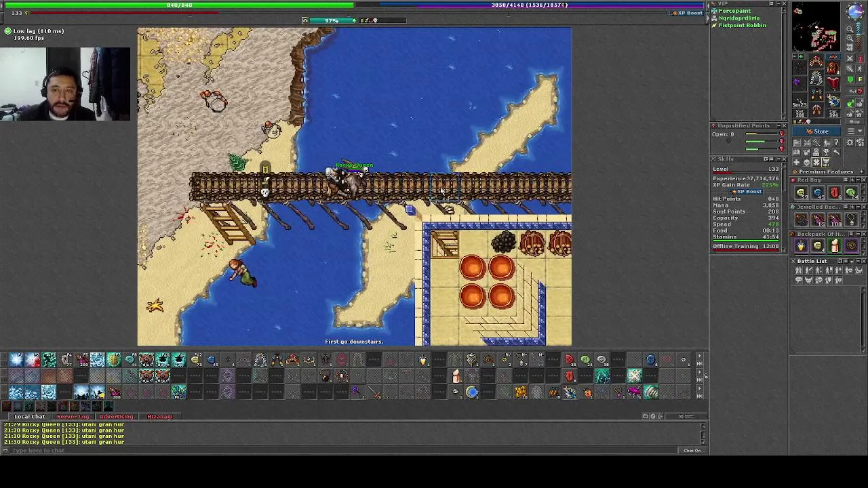
Task: Click the XP Boost indicator top right
Action: click(x=687, y=13)
